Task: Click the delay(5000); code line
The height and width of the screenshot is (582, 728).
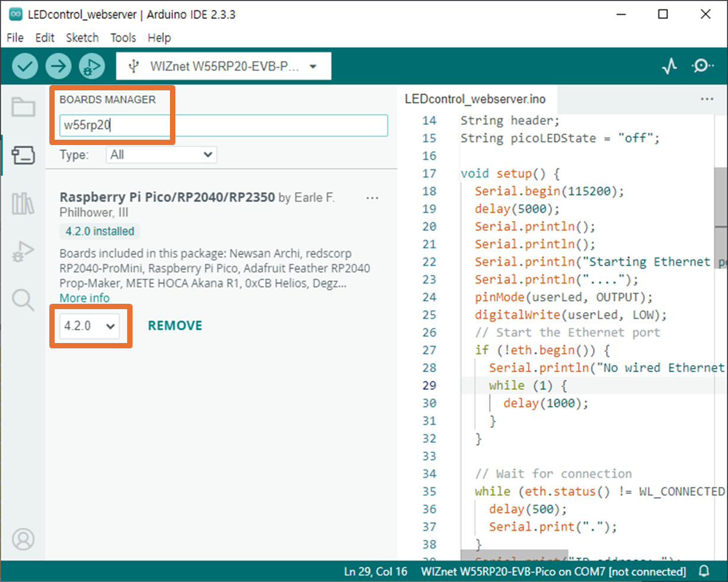Action: coord(518,209)
